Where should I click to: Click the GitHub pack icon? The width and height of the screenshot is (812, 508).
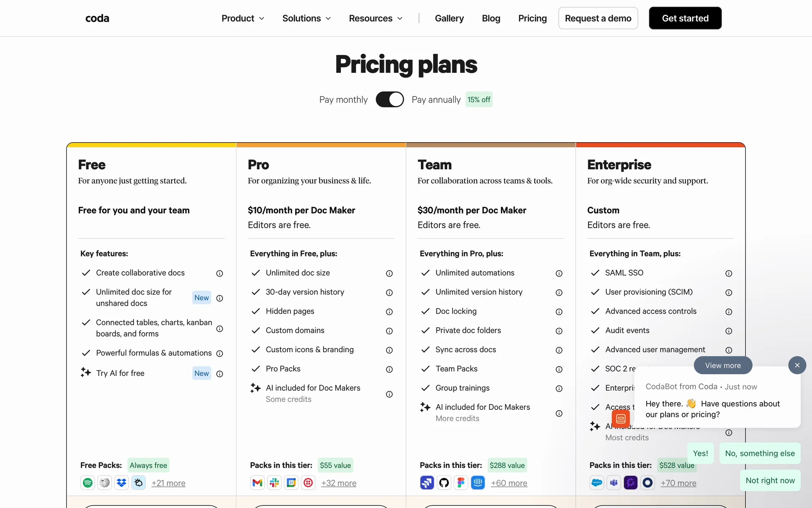[444, 483]
